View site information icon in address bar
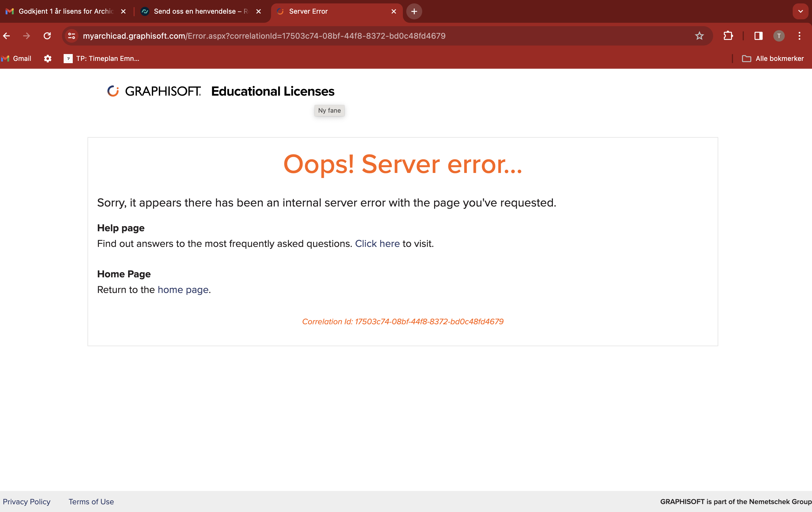Viewport: 812px width, 512px height. [x=72, y=36]
